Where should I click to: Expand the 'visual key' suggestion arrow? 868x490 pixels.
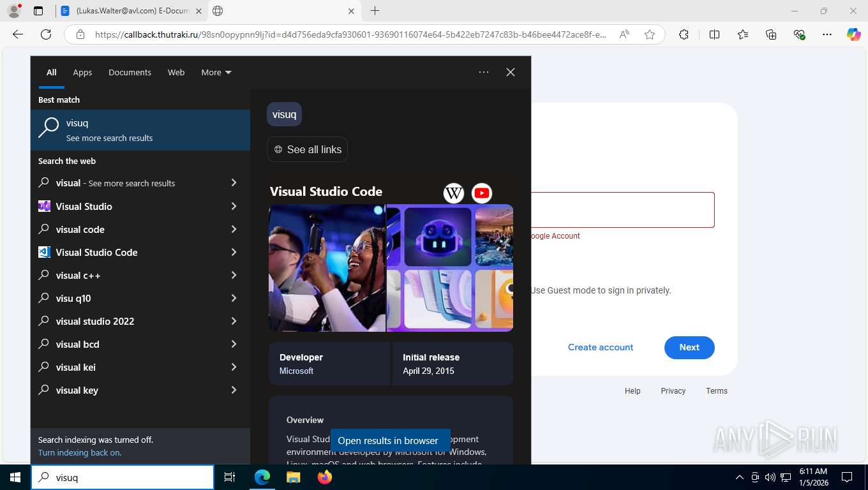(234, 390)
